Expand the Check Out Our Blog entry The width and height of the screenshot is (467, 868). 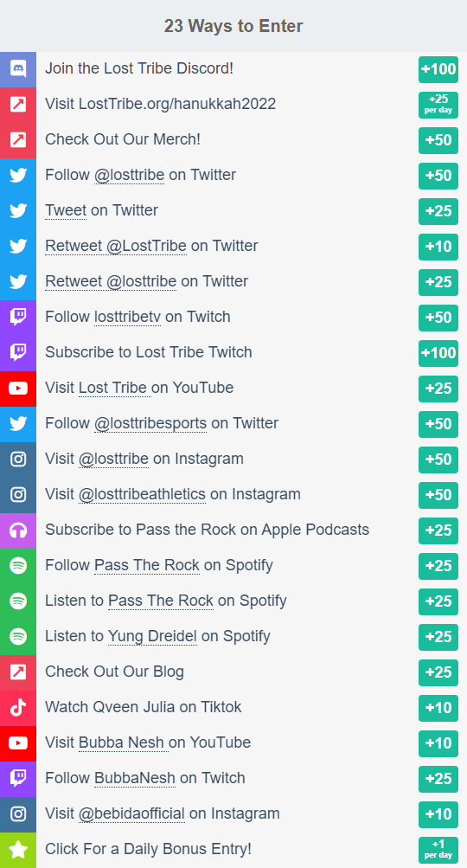coord(233,672)
